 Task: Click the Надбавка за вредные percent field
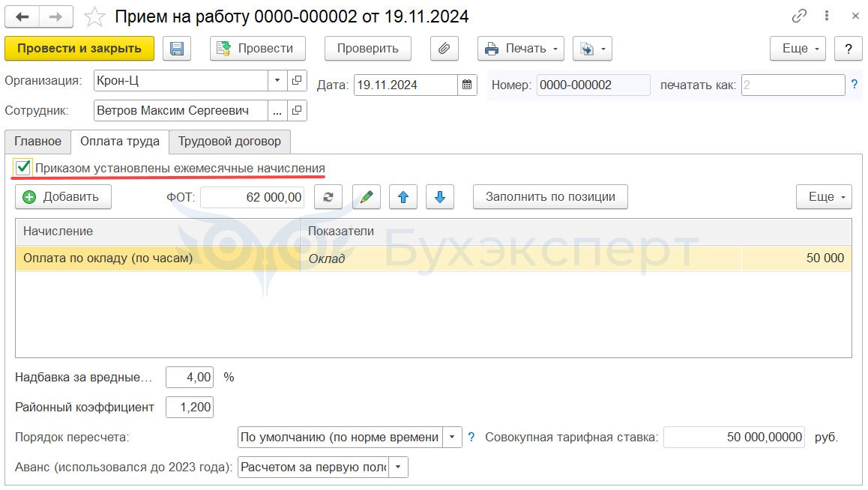[190, 377]
